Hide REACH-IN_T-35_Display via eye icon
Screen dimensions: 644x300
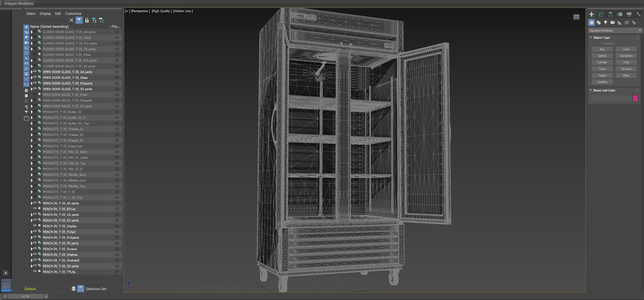click(x=35, y=226)
